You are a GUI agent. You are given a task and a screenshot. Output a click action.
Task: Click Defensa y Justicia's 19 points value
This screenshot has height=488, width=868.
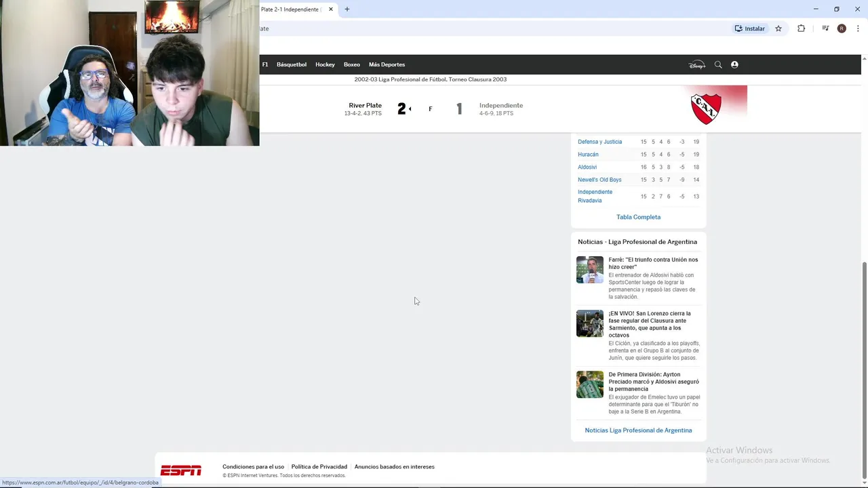(696, 142)
